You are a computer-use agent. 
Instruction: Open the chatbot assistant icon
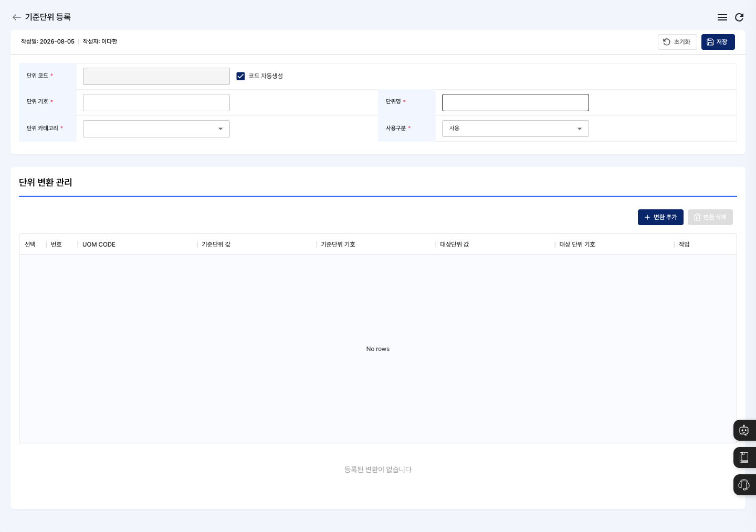744,430
